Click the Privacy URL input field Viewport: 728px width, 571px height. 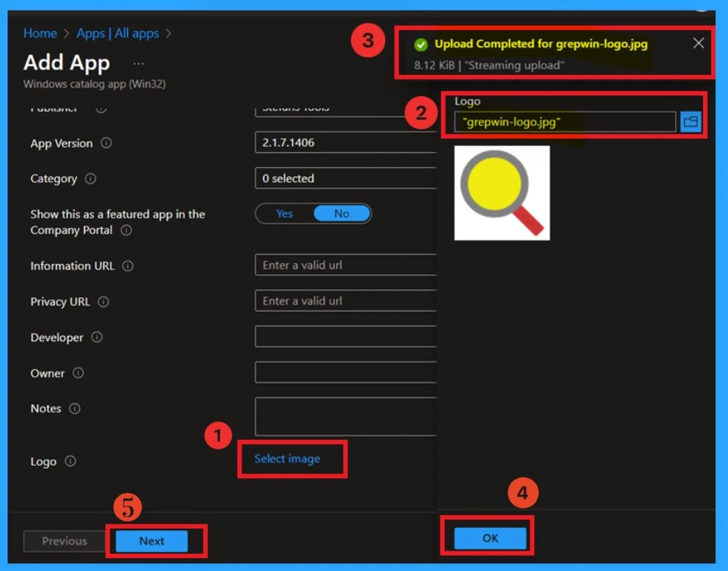pos(345,300)
